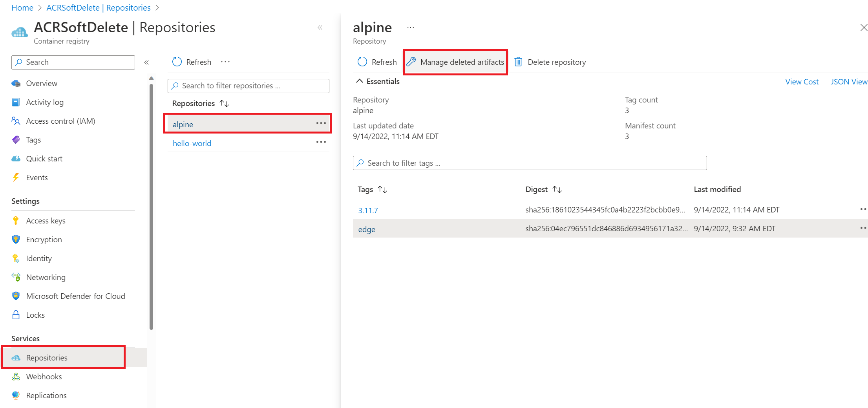
Task: Open Events in the sidebar
Action: pyautogui.click(x=37, y=177)
